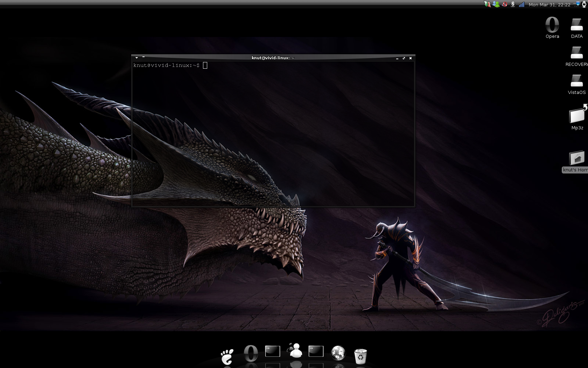Open the DATA drive on desktop
The height and width of the screenshot is (368, 588).
577,28
